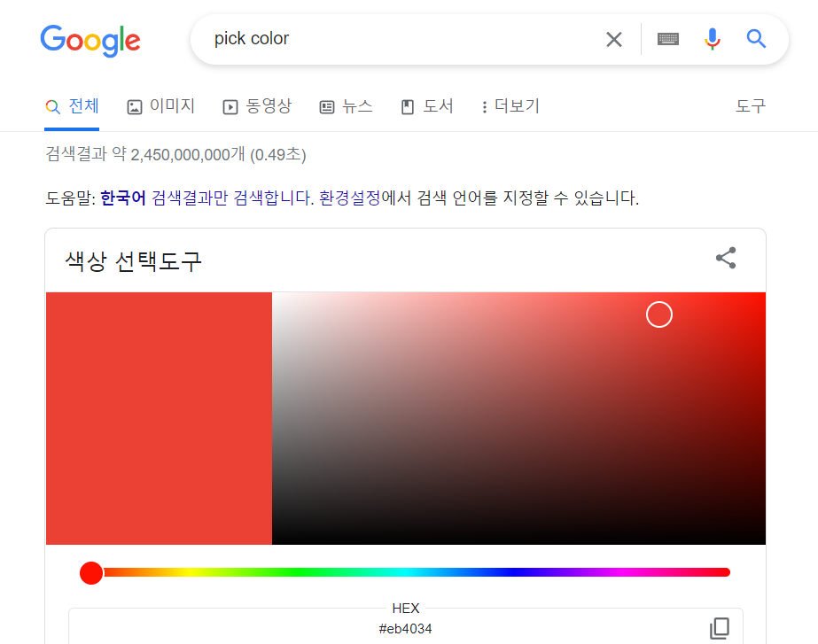
Task: Start voice search with the microphone icon
Action: [x=713, y=39]
